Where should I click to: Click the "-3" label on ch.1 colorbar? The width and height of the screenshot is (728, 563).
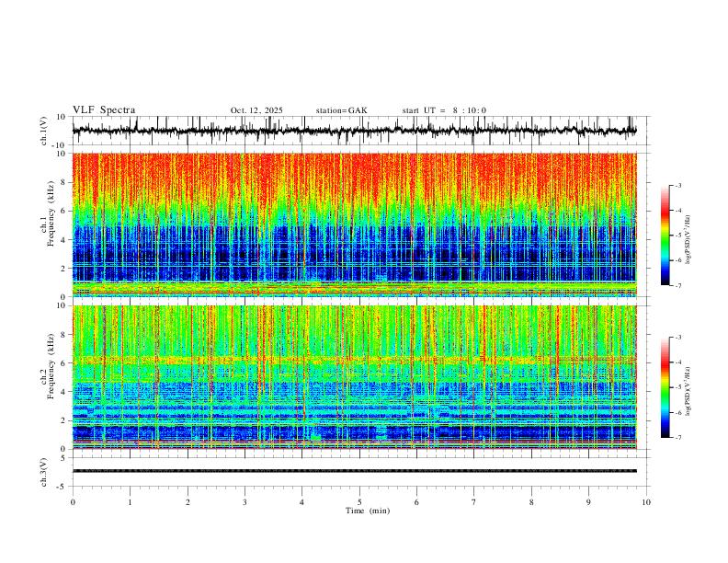click(677, 185)
